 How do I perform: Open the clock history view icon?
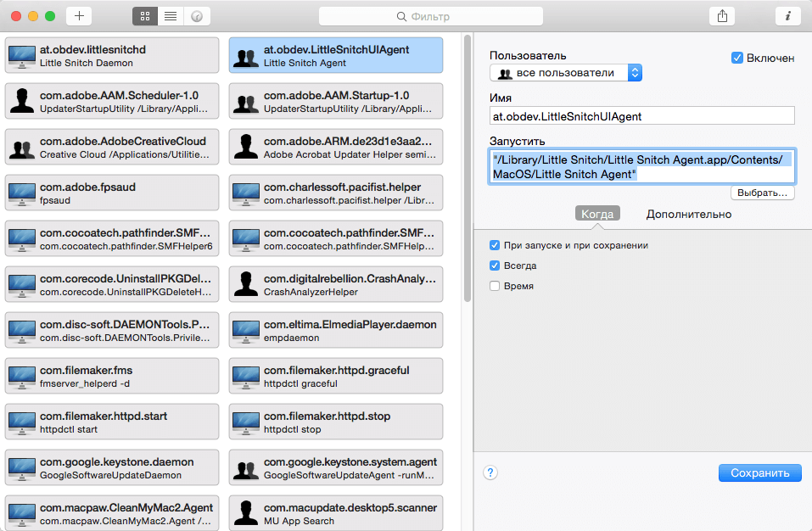(197, 16)
